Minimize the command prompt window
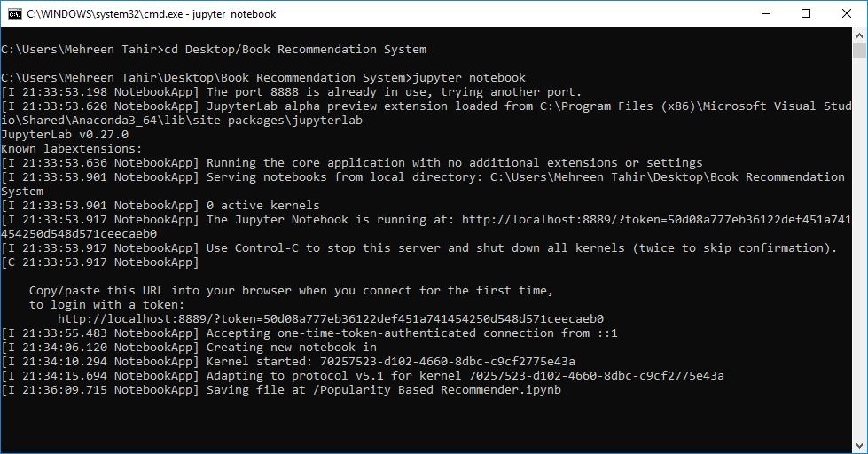Screen dimensions: 868x454 (x=766, y=14)
